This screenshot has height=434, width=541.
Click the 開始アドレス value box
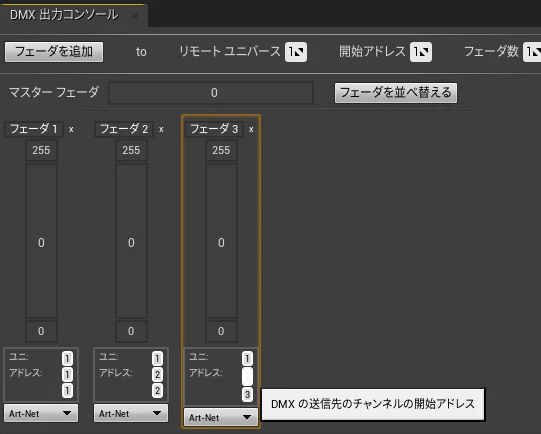[421, 52]
